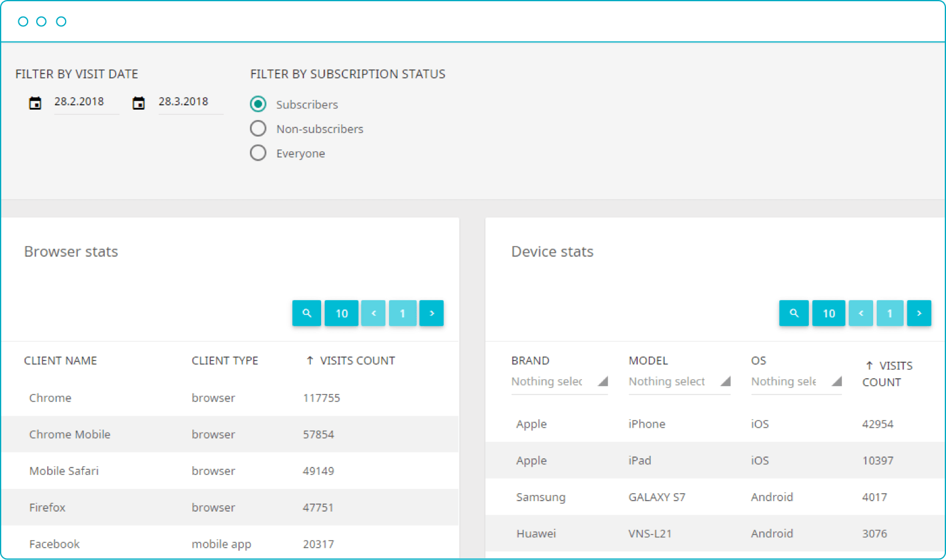
Task: Go to previous page of Browser stats
Action: click(x=373, y=313)
